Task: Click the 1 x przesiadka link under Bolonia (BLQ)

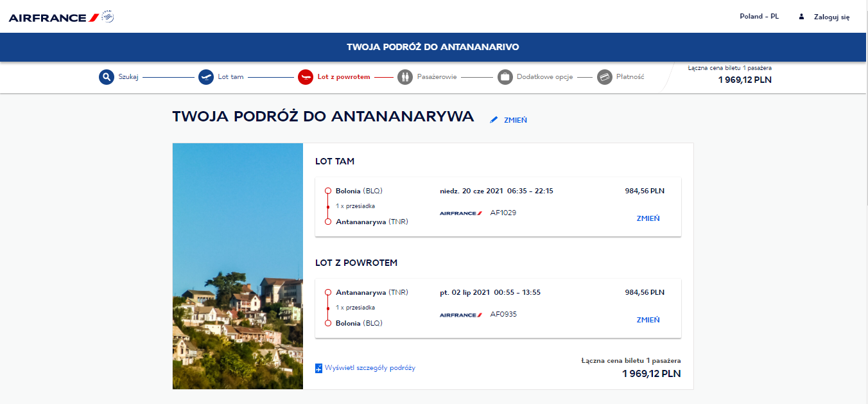Action: point(355,206)
